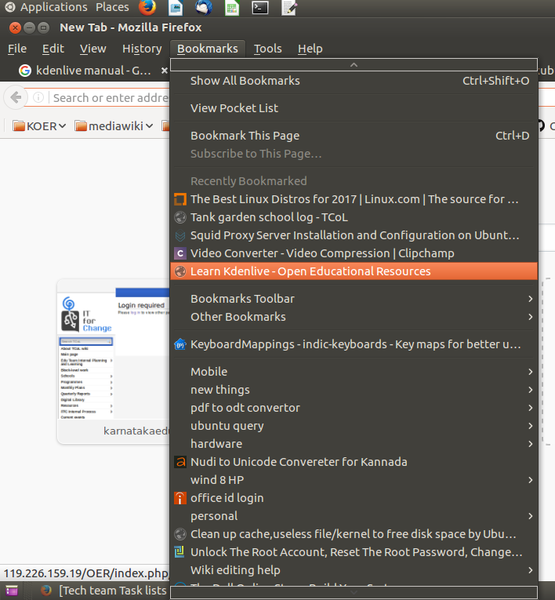Viewport: 555px width, 600px height.
Task: Expand the Mobile bookmarks folder
Action: tap(354, 372)
